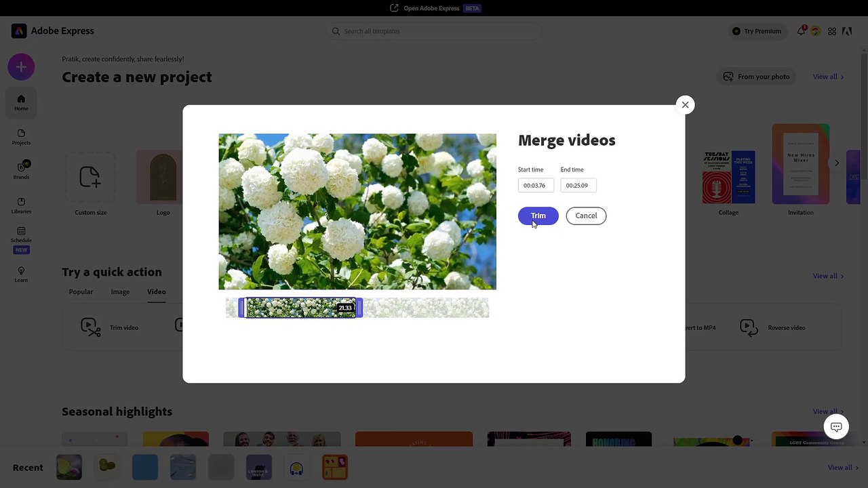Open Libraries in the sidebar
Viewport: 868px width, 488px height.
(21, 205)
